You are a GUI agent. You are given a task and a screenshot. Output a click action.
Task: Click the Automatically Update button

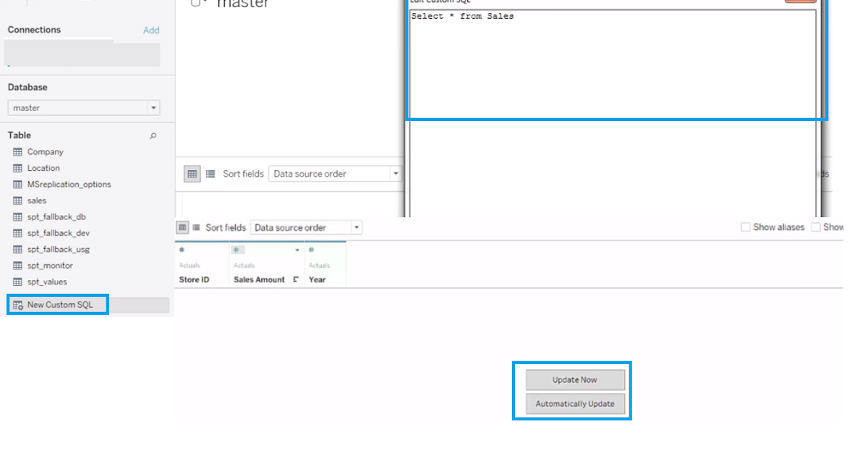(x=574, y=404)
